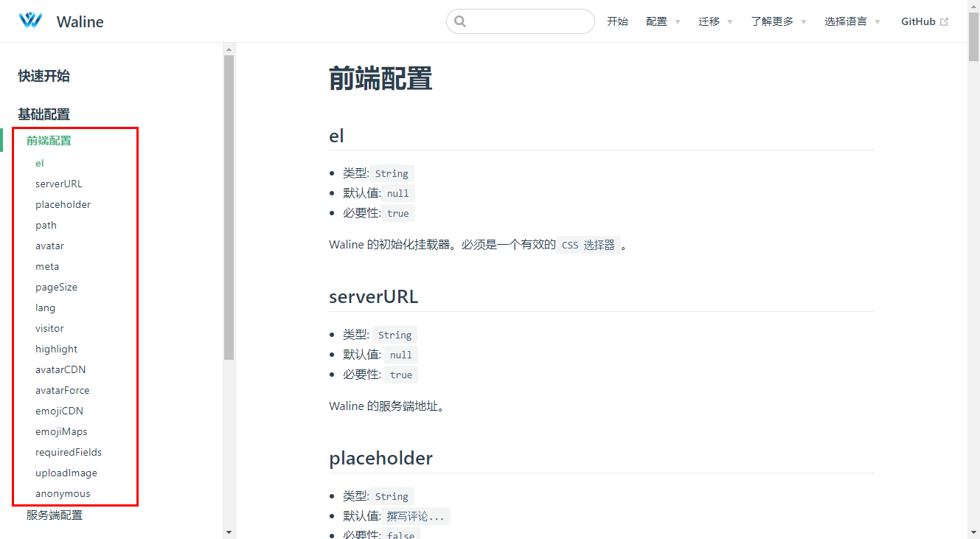Jump to emojiCDN sidebar entry
This screenshot has width=980, height=539.
[59, 411]
